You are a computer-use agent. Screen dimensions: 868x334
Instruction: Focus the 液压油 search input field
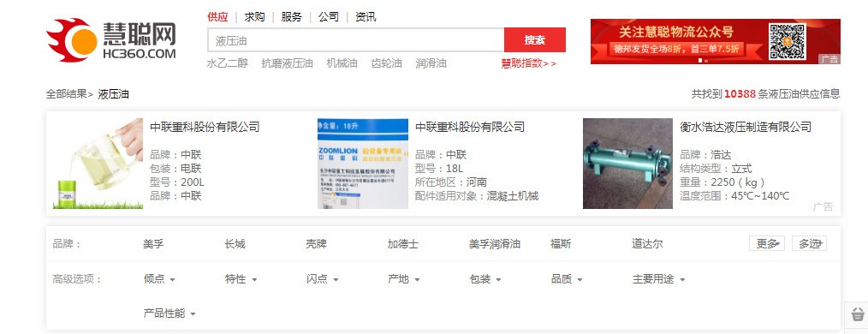356,40
